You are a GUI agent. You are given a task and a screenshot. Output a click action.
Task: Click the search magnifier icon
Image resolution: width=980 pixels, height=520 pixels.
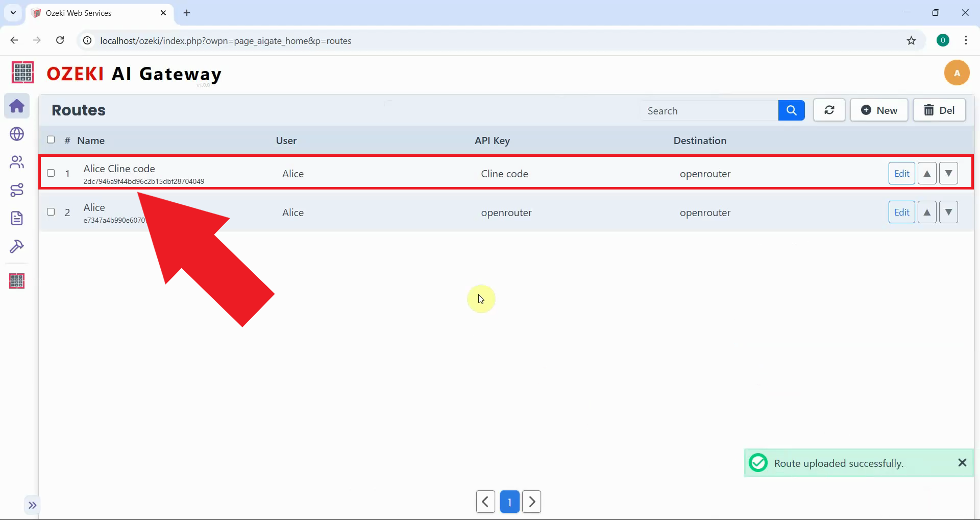(x=792, y=110)
